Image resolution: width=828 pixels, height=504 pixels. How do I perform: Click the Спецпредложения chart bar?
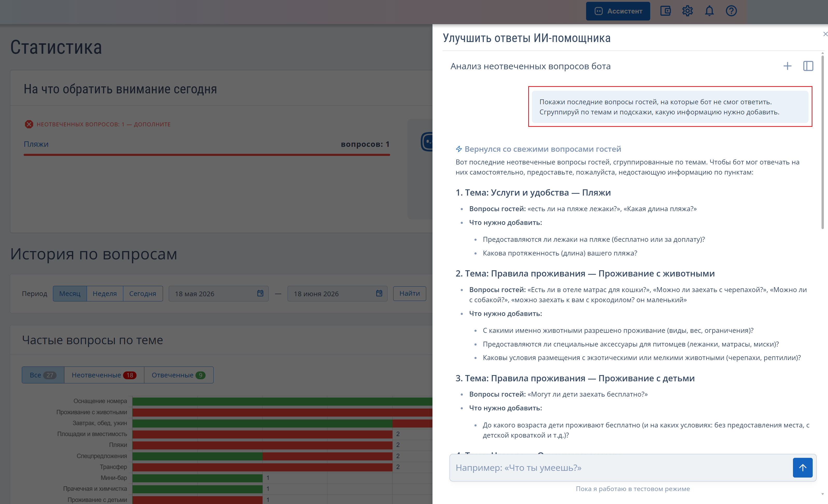262,456
